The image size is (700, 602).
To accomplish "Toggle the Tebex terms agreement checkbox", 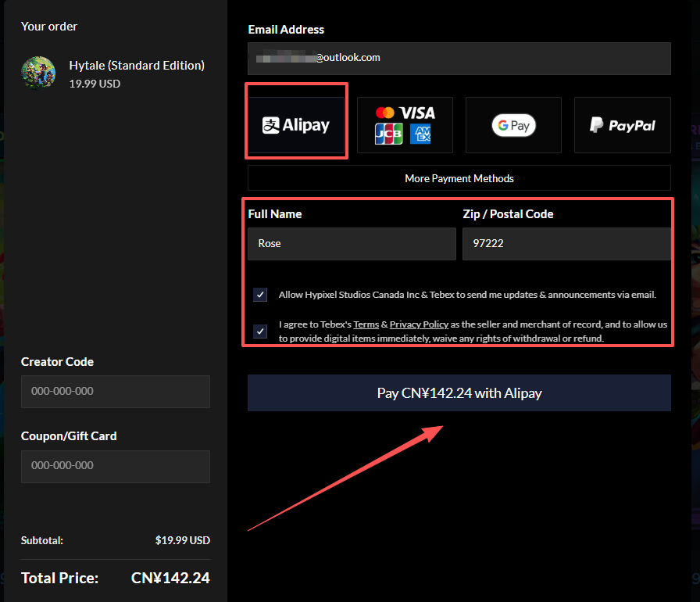I will point(260,331).
